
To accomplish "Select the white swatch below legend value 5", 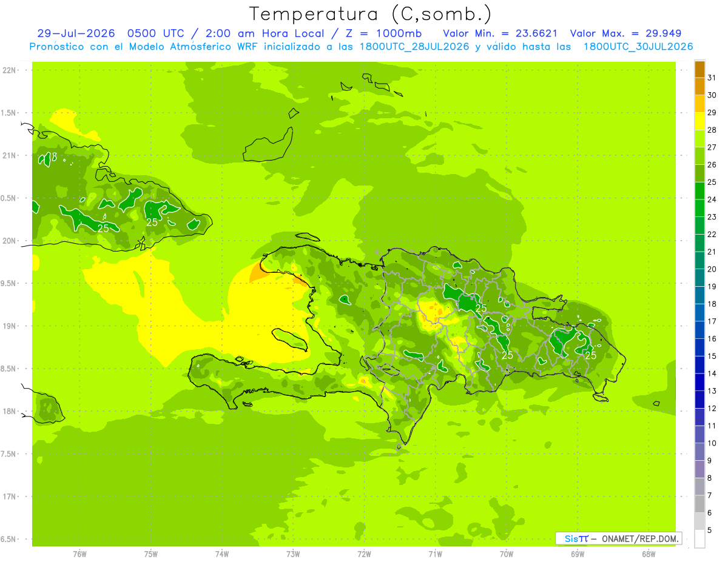I will pyautogui.click(x=699, y=539).
